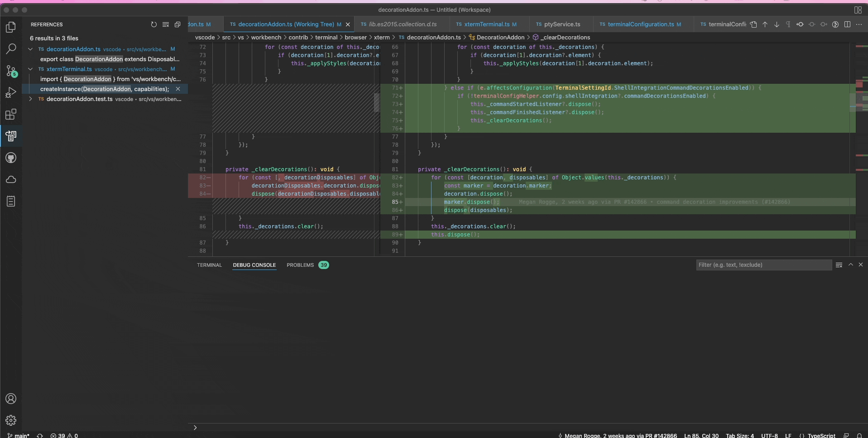Clear all reference results
The width and height of the screenshot is (868, 438).
pos(166,24)
